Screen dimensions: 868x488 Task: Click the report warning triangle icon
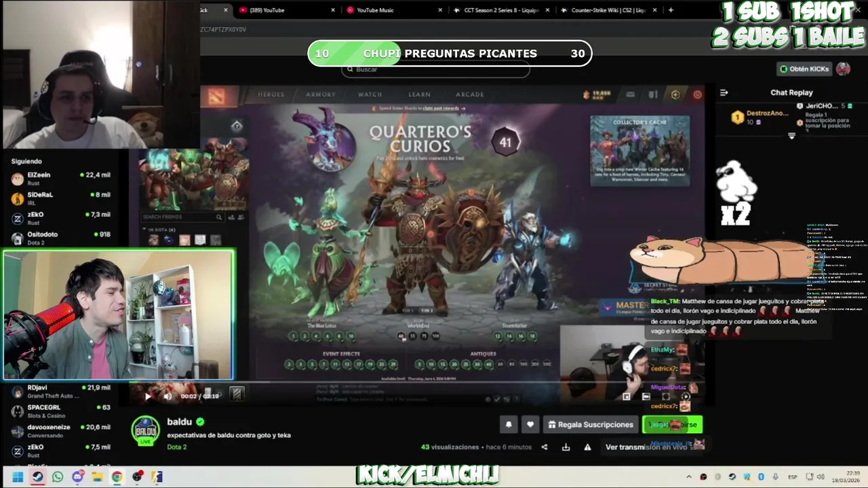tap(587, 447)
